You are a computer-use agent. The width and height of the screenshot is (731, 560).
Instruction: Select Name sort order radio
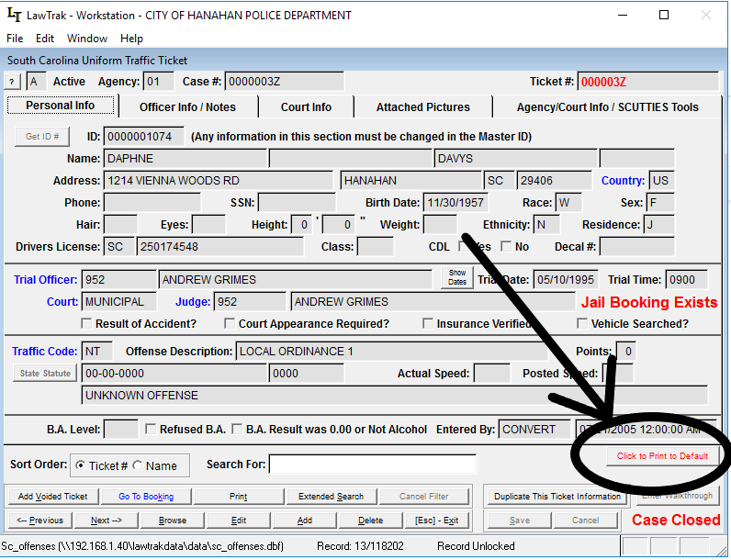(138, 465)
